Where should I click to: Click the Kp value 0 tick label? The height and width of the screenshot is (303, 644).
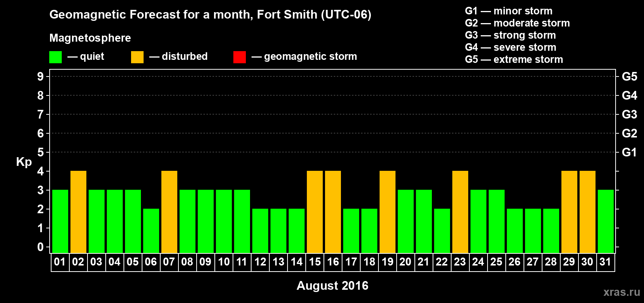click(41, 247)
